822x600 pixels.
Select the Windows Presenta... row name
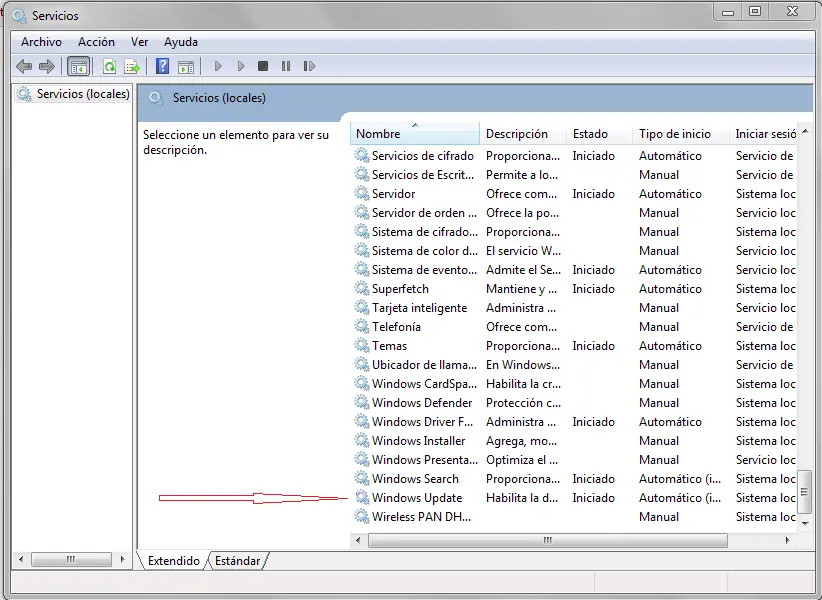click(x=425, y=460)
